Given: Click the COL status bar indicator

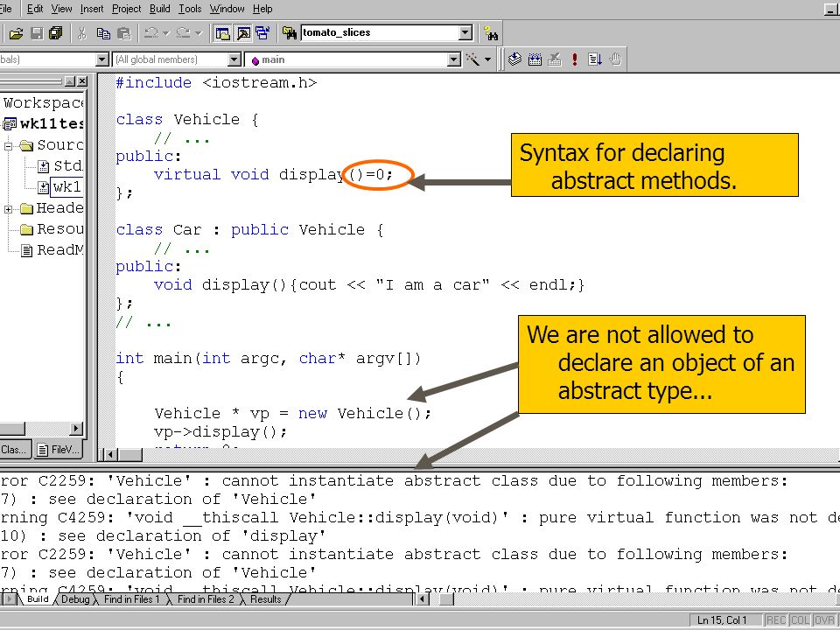Looking at the screenshot, I should (x=800, y=620).
